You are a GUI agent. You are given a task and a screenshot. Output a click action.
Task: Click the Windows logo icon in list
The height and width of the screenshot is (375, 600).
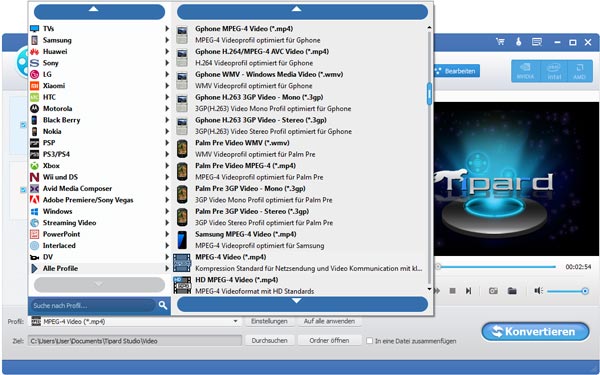(34, 211)
